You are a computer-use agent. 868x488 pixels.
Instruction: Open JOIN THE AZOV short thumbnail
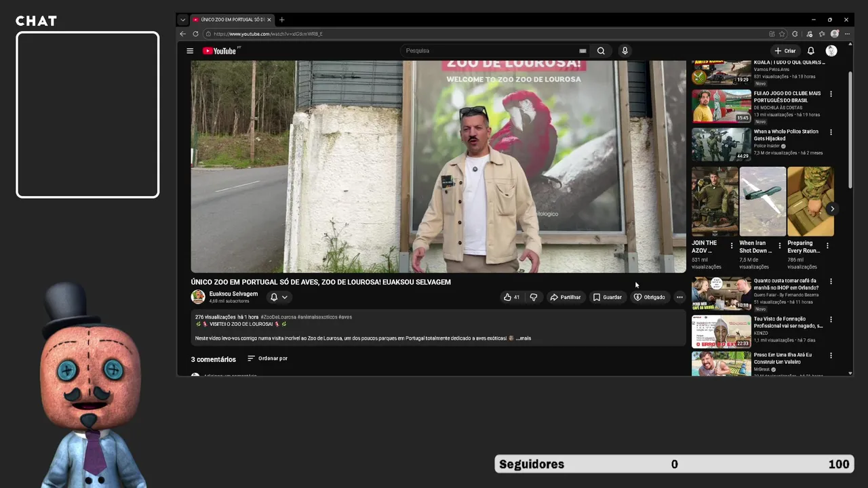coord(715,201)
